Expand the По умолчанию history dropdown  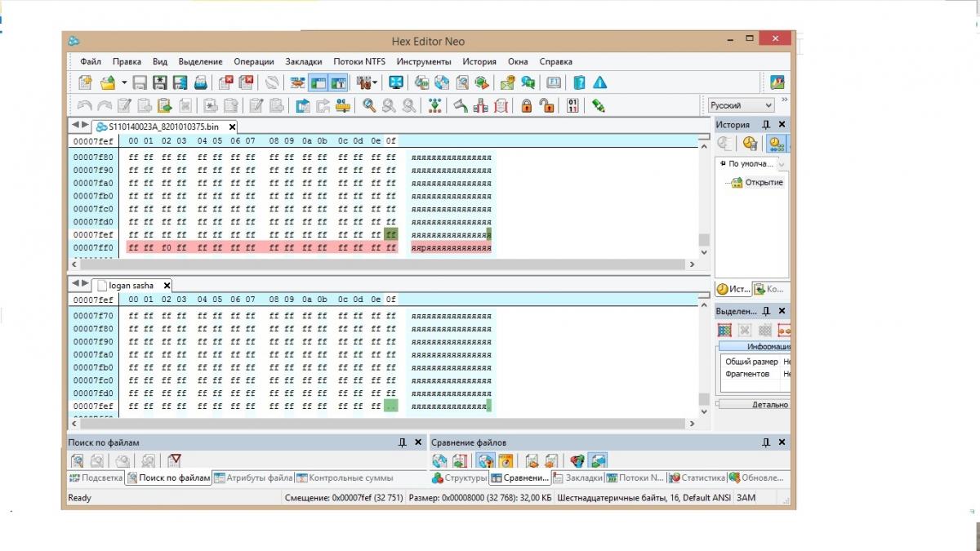tap(782, 164)
